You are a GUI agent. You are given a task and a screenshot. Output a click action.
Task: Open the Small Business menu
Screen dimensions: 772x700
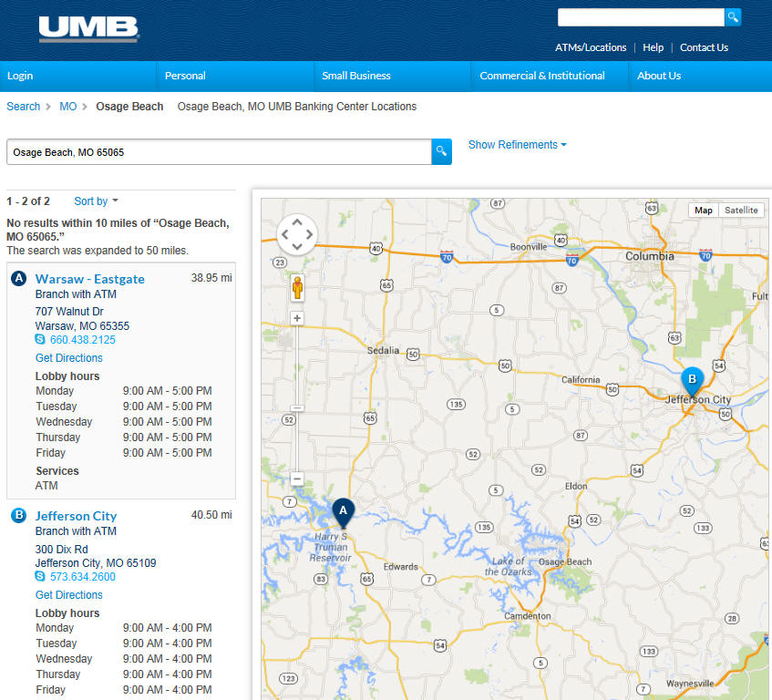pos(356,76)
